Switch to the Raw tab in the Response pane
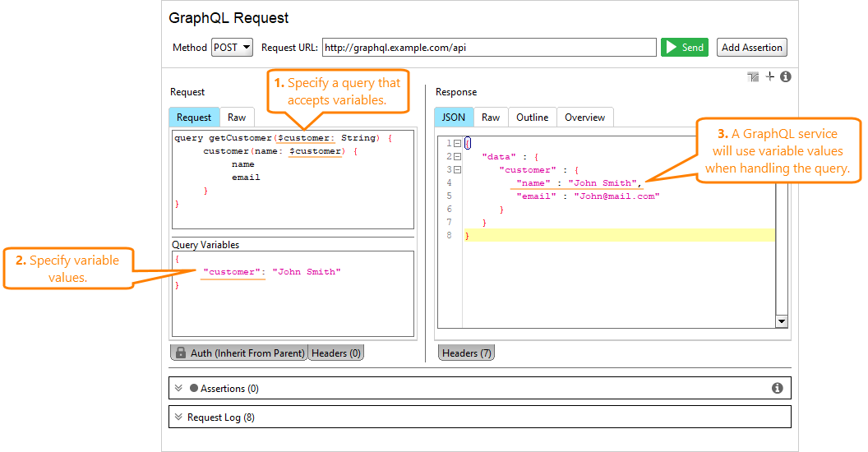 click(x=491, y=118)
